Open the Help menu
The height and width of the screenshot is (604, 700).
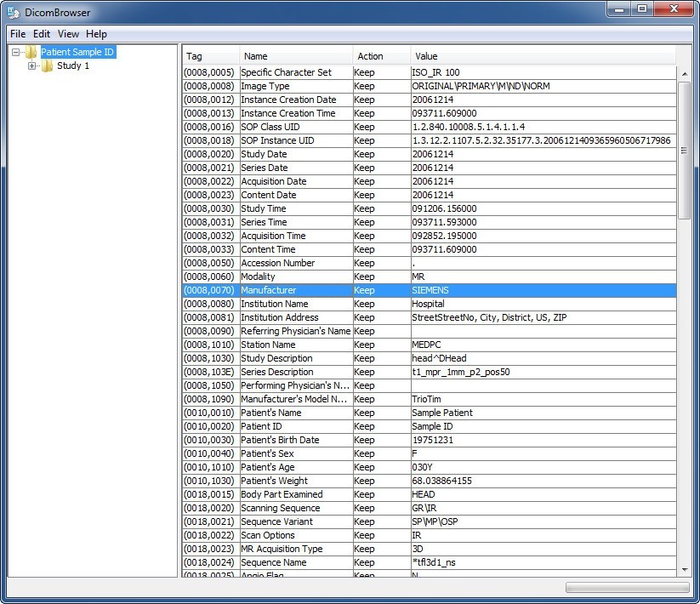tap(95, 33)
